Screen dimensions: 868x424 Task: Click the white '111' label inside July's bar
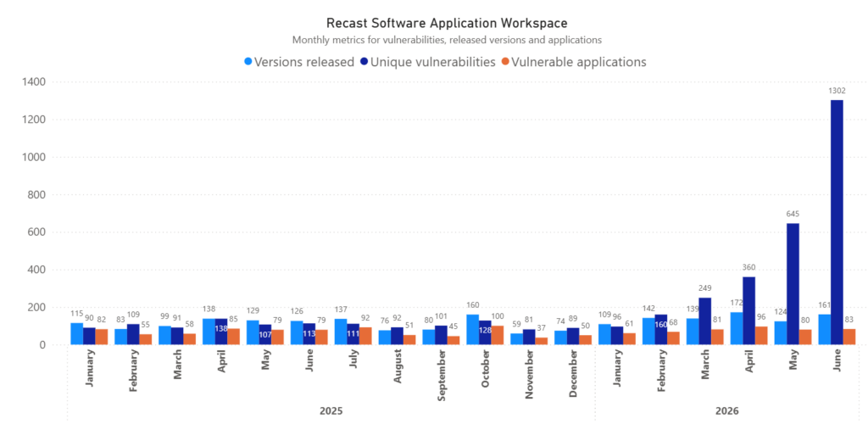point(353,334)
